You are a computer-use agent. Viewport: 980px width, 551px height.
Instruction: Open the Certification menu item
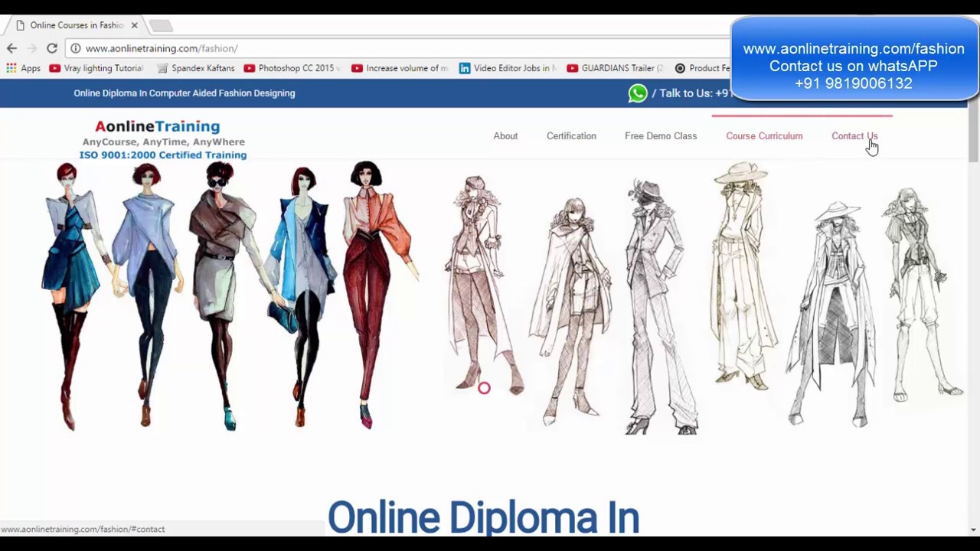[x=571, y=136]
